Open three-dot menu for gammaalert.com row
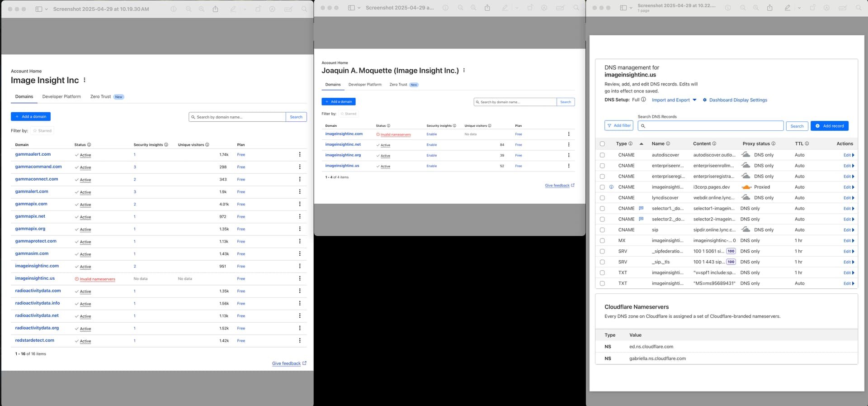The image size is (868, 406). [x=300, y=154]
